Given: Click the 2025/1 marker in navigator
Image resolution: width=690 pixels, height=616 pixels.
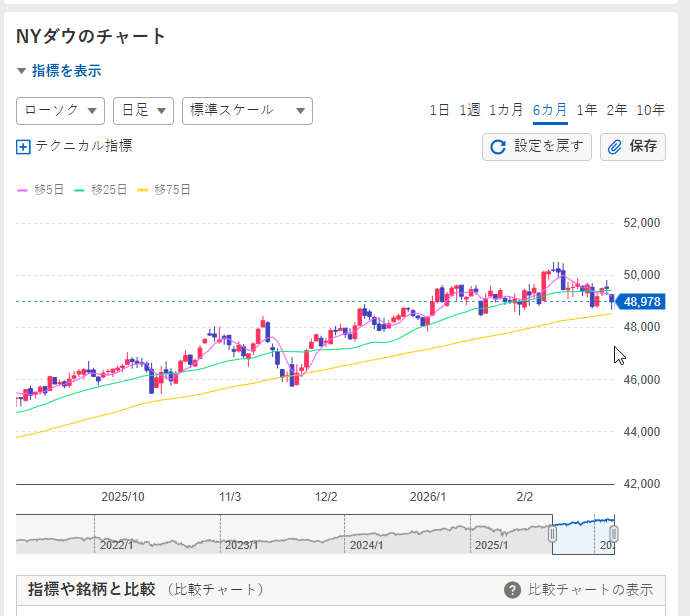Looking at the screenshot, I should click(491, 546).
